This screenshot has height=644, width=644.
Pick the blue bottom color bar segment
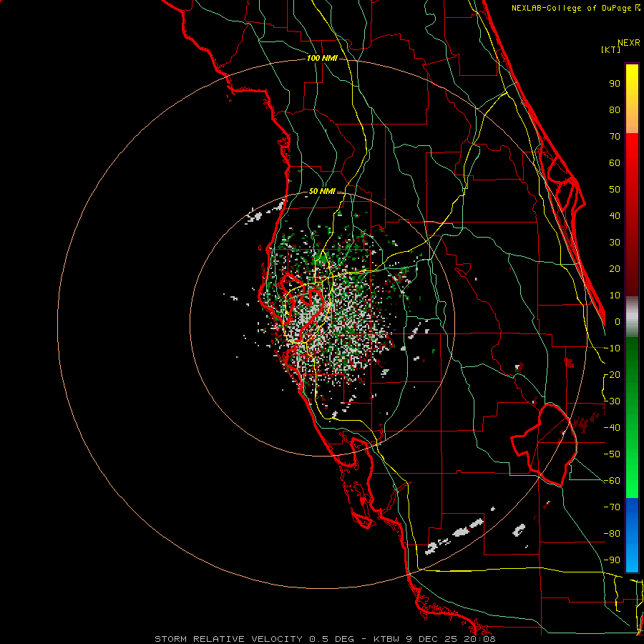632,535
